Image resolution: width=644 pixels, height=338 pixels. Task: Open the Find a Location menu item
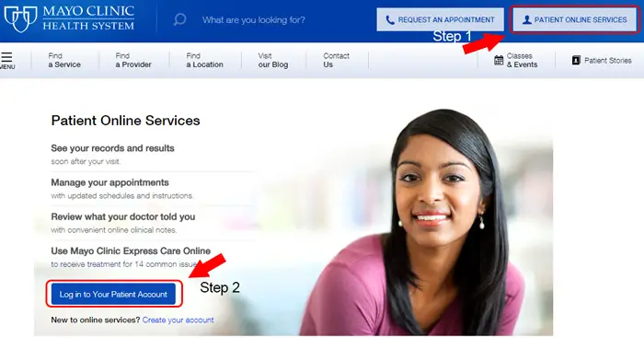204,60
